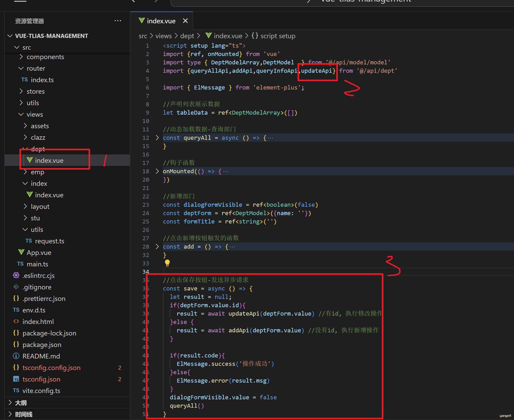Click the lightbulb quick-fix icon

[x=167, y=263]
